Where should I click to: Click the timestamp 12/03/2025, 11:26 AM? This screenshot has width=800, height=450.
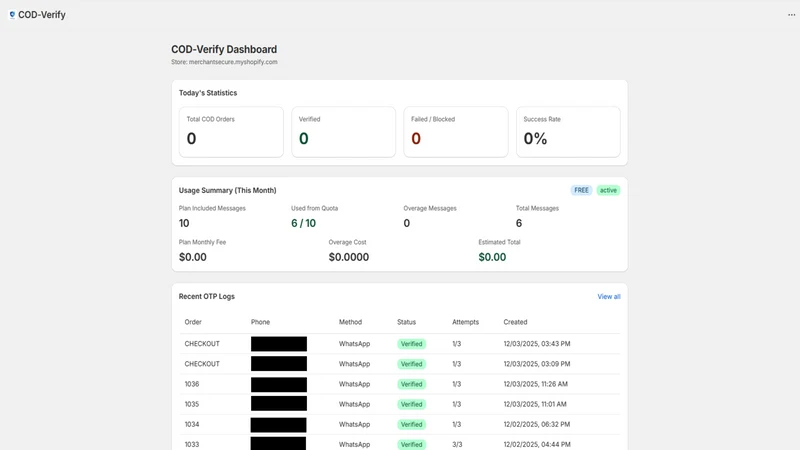[x=535, y=384]
